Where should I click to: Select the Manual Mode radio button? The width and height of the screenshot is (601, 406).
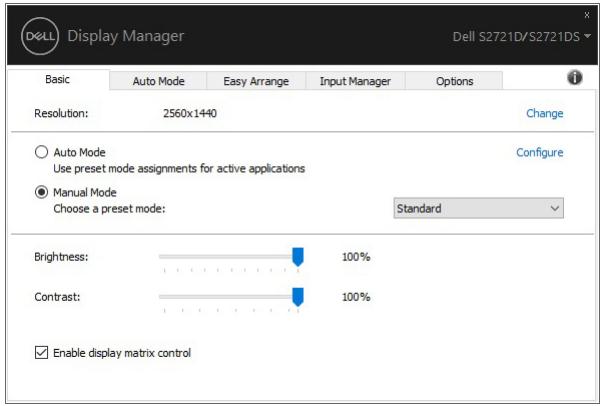41,192
